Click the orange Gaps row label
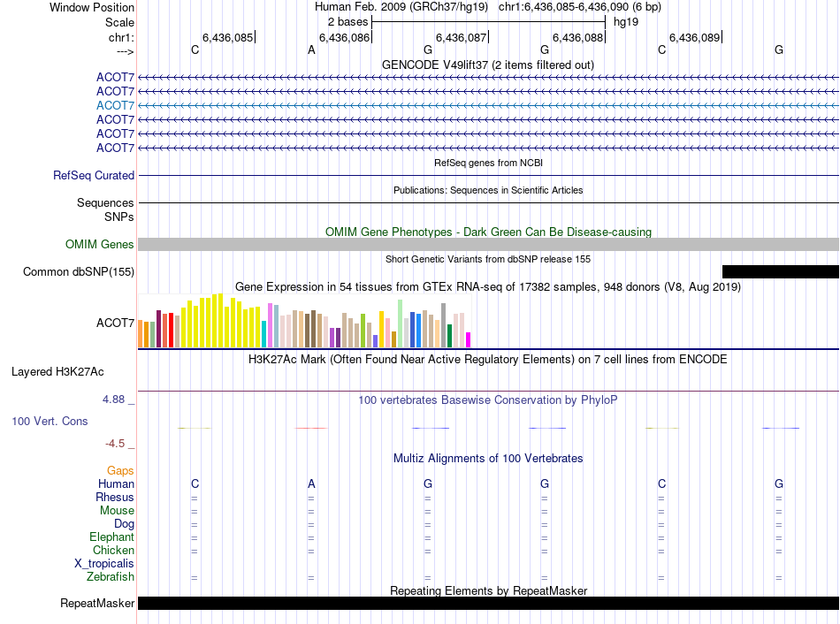Image resolution: width=840 pixels, height=624 pixels. tap(120, 470)
